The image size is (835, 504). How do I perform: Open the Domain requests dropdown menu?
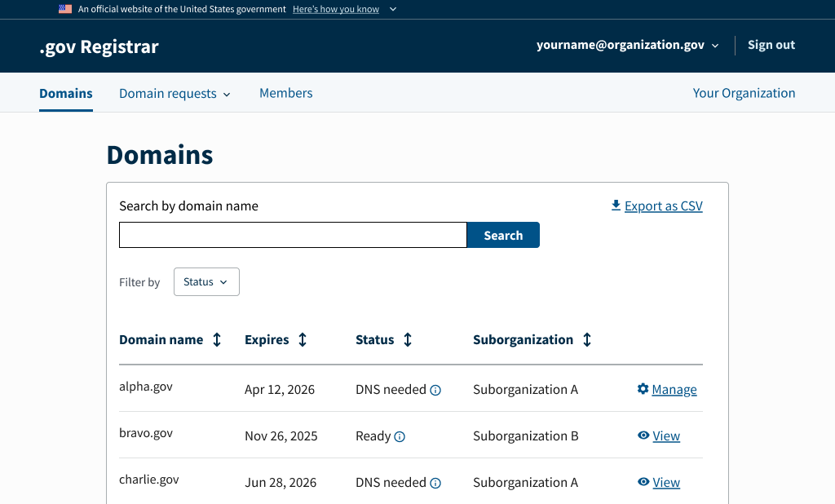[x=175, y=94]
